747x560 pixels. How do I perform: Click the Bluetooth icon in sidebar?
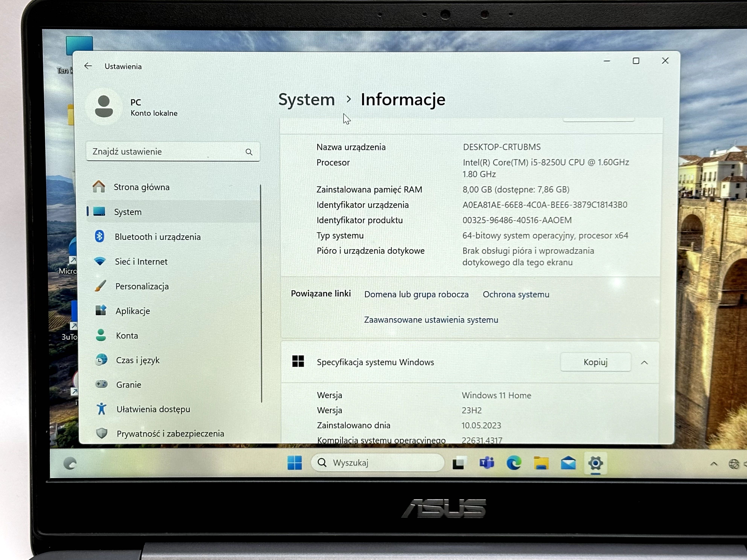99,236
